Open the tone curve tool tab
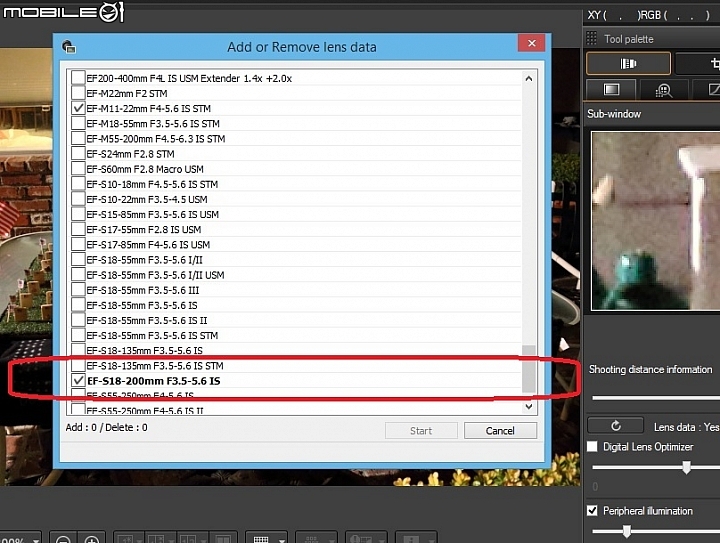 pyautogui.click(x=707, y=90)
